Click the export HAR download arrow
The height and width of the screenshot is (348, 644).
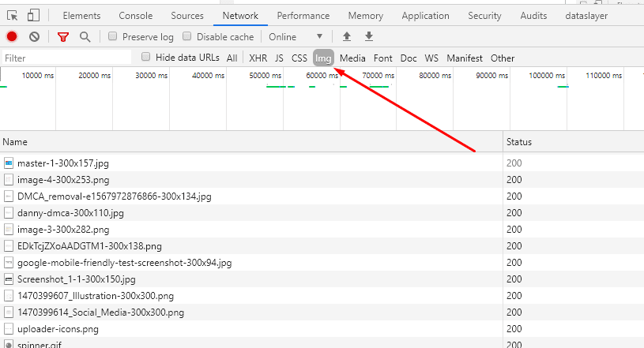tap(369, 36)
